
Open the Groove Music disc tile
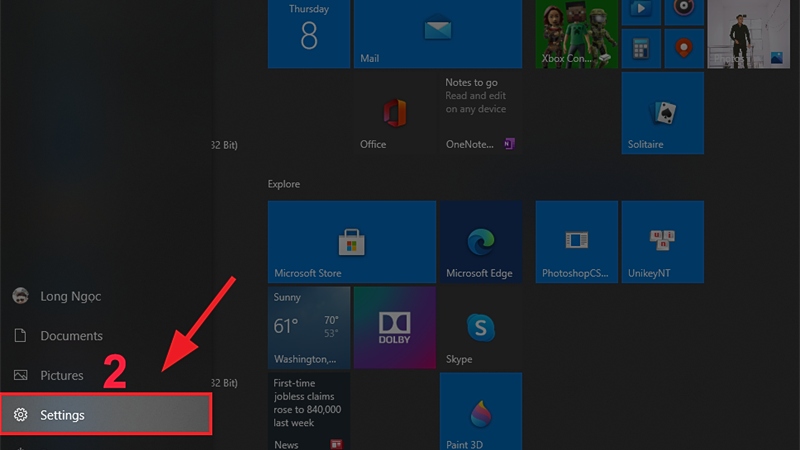pos(684,12)
